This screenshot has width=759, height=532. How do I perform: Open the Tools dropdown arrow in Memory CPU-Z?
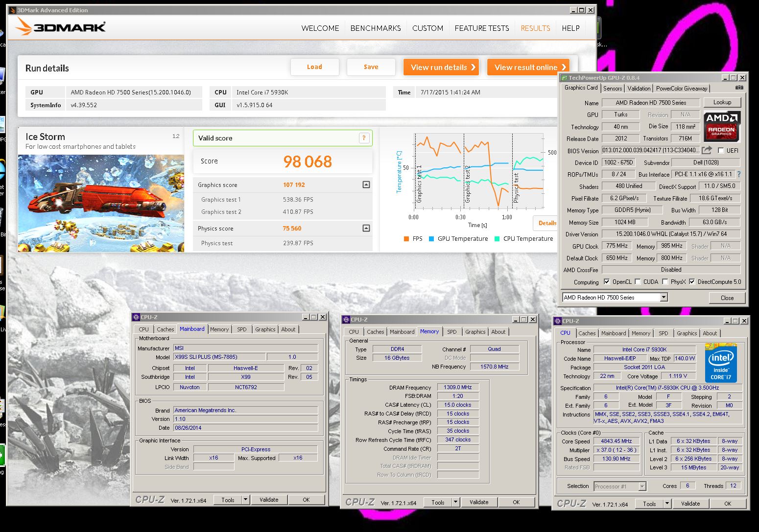(455, 502)
